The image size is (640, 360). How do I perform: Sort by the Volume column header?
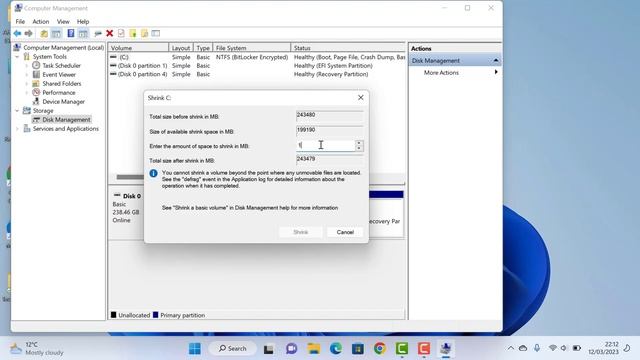138,48
